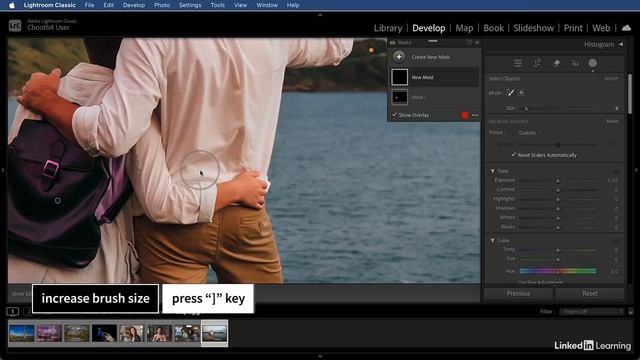Click the Exposure slider handle

558,180
